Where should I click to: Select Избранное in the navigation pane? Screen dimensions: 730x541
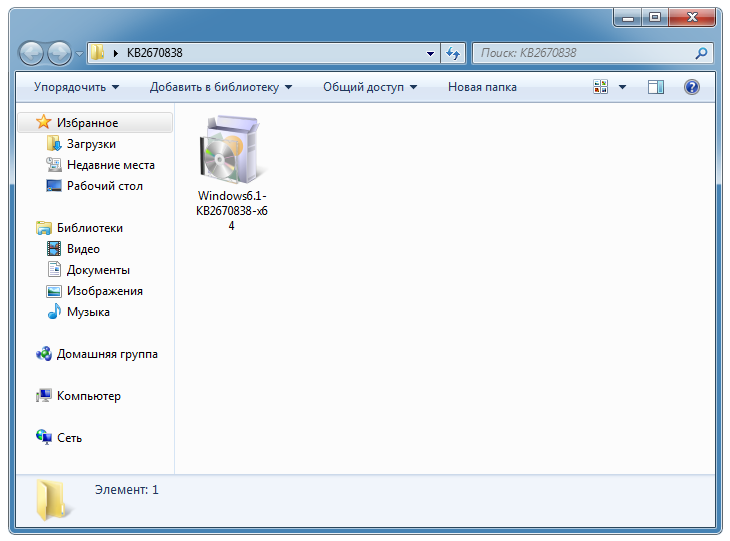pyautogui.click(x=95, y=123)
